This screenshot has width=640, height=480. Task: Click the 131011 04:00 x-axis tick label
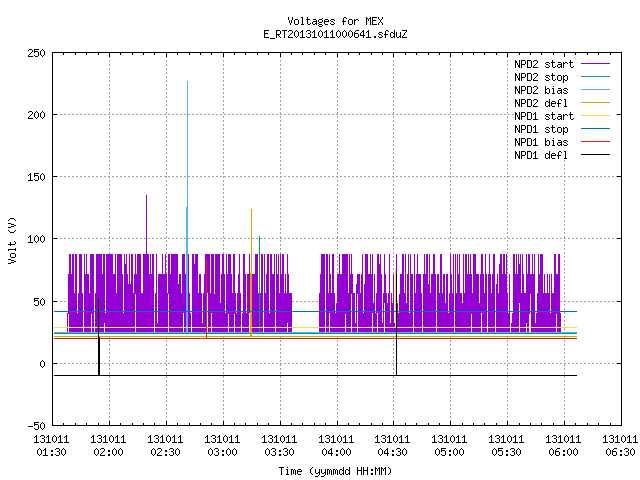pos(336,445)
